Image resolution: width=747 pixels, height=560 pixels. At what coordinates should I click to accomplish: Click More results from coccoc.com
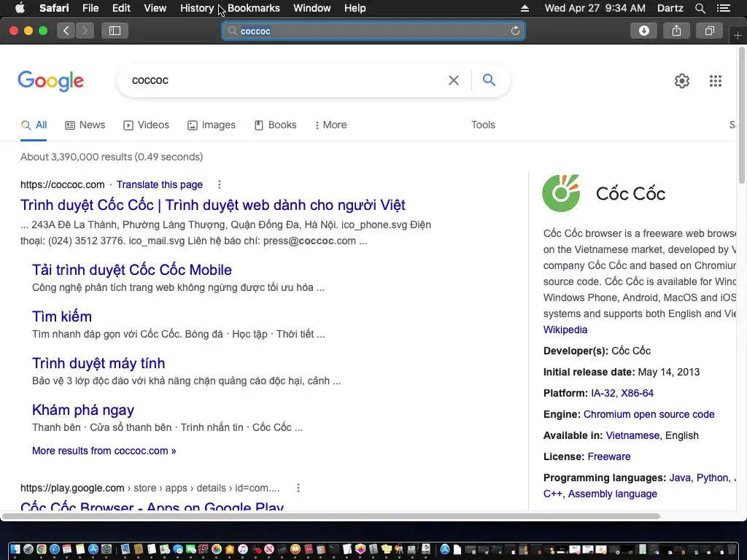pyautogui.click(x=104, y=451)
